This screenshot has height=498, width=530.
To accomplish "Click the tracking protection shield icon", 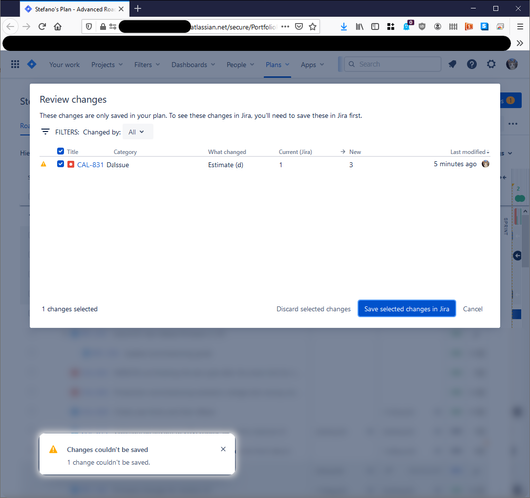I will [89, 26].
